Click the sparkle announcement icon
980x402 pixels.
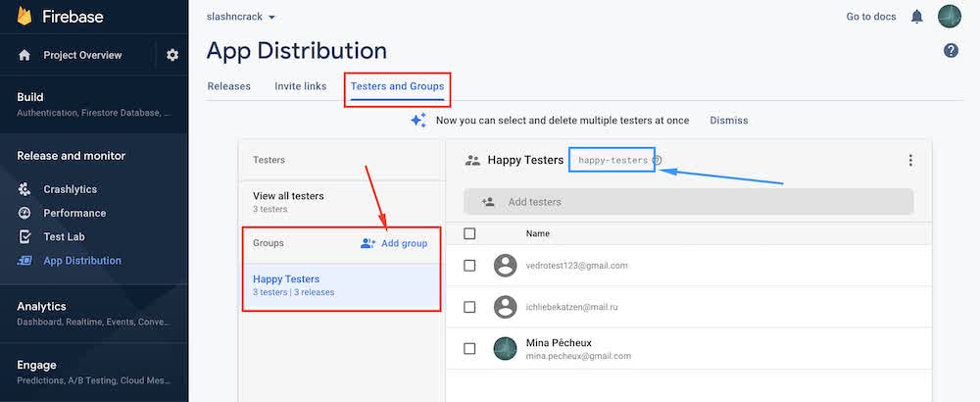pos(418,120)
